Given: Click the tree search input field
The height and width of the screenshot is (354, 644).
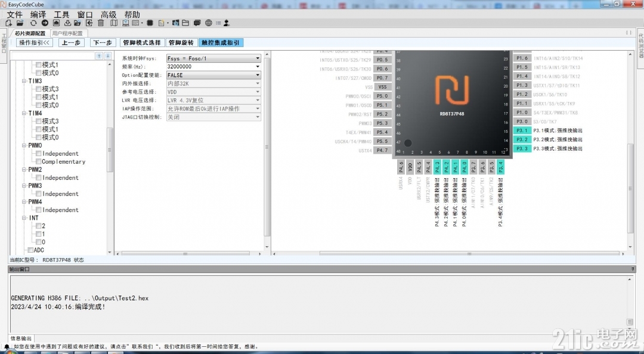Looking at the screenshot, I should tap(52, 56).
